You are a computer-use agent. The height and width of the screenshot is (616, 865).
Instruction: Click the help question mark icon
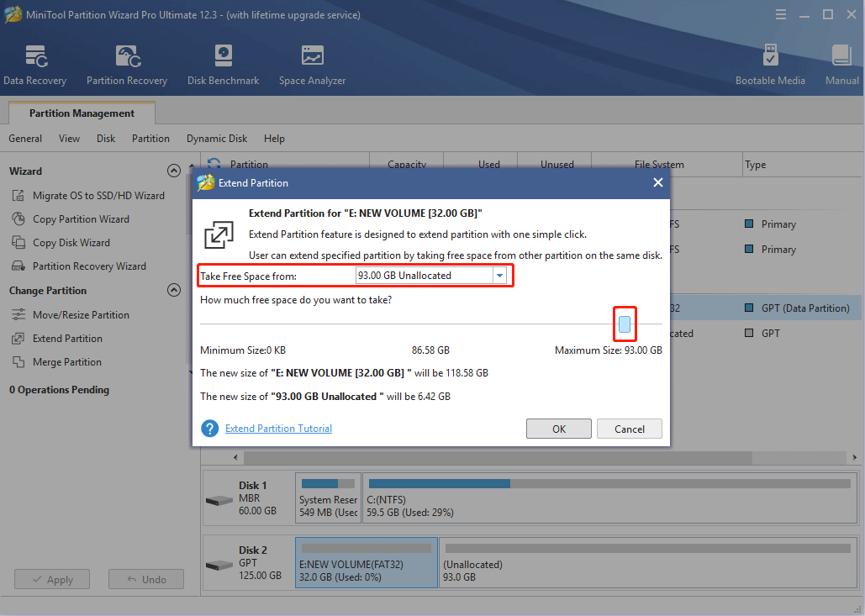pos(209,429)
